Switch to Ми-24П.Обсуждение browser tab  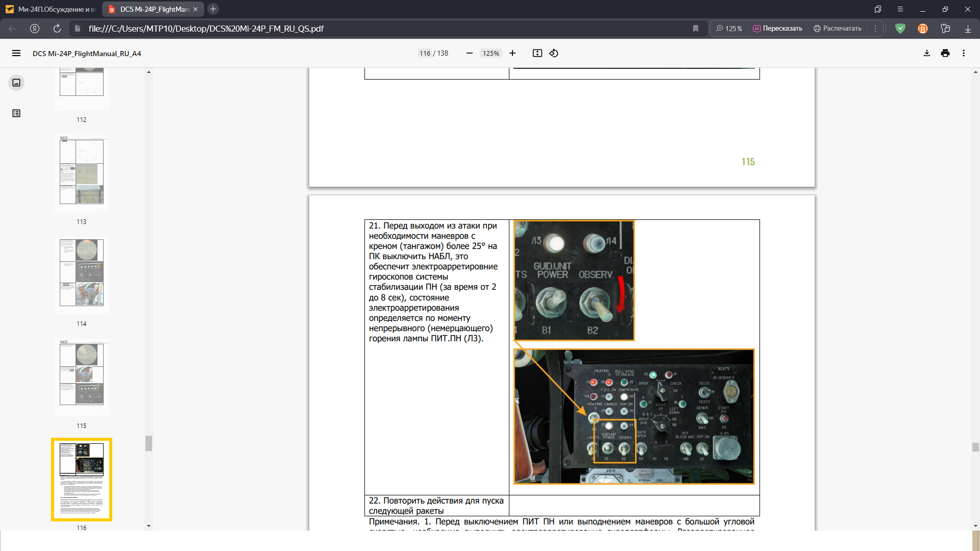pos(51,9)
